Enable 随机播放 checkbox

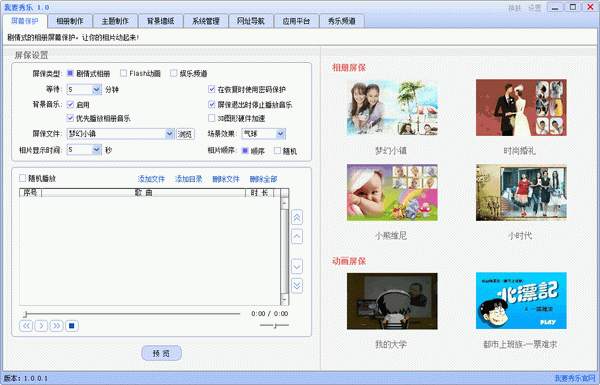point(23,178)
